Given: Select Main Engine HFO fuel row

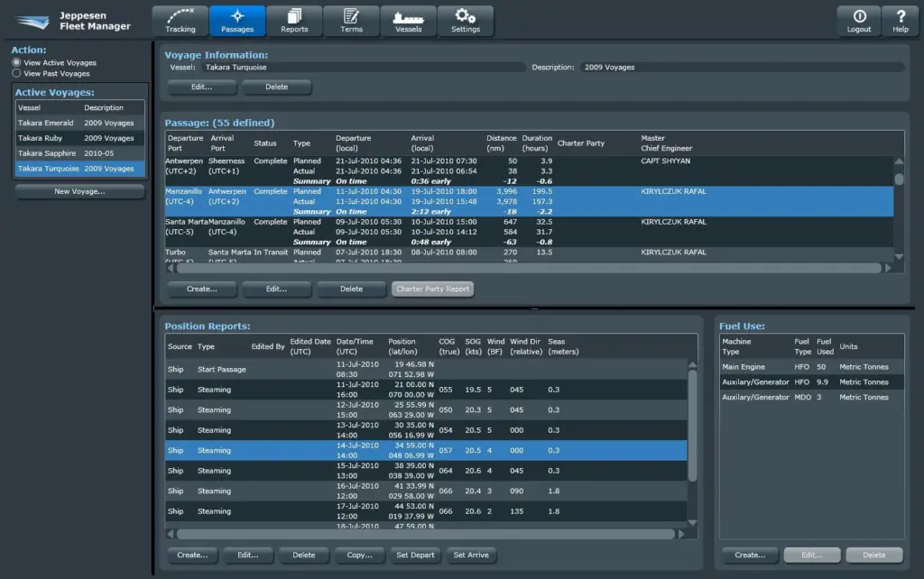Looking at the screenshot, I should pyautogui.click(x=811, y=367).
